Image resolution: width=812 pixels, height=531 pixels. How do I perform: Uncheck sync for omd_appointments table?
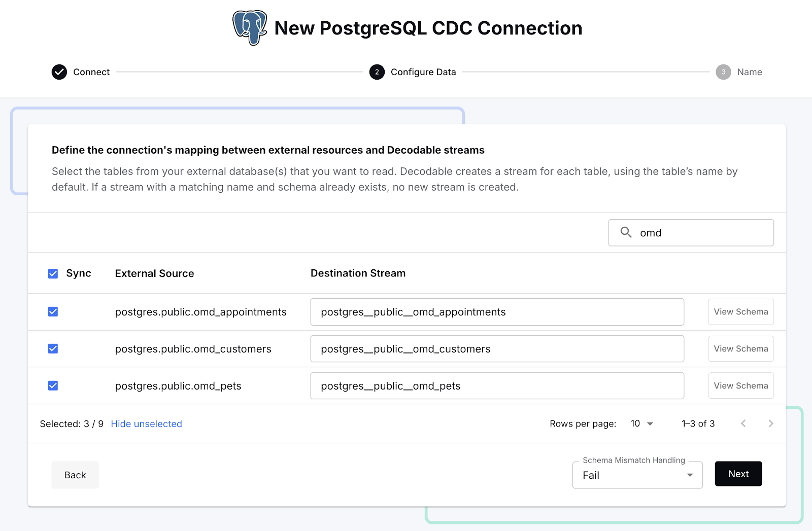click(53, 312)
